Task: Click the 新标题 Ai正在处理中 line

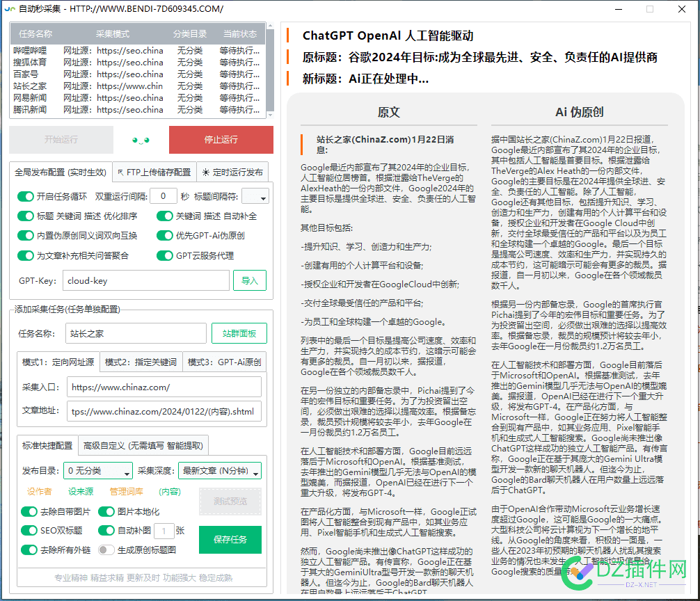Action: coord(365,79)
